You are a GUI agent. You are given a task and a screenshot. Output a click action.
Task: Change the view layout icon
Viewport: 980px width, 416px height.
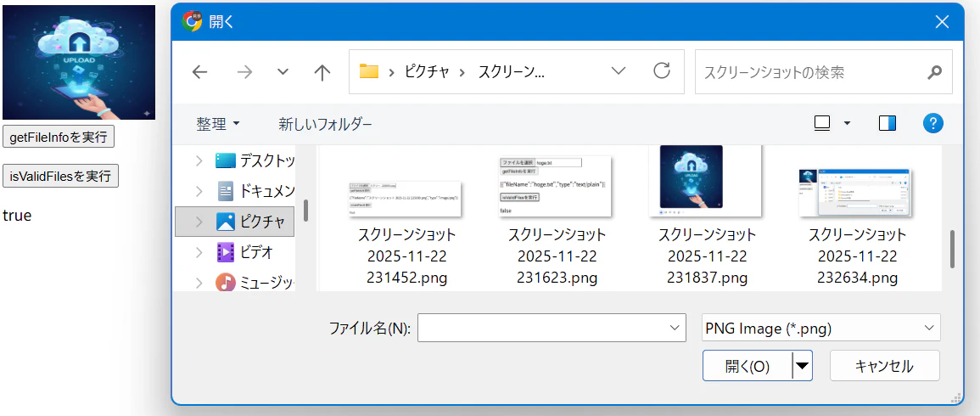[822, 124]
